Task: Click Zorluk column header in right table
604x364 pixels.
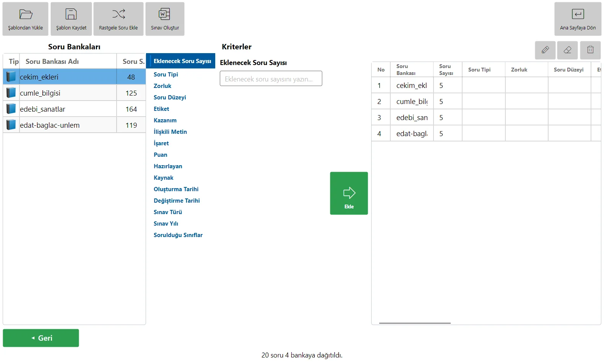Action: [526, 70]
